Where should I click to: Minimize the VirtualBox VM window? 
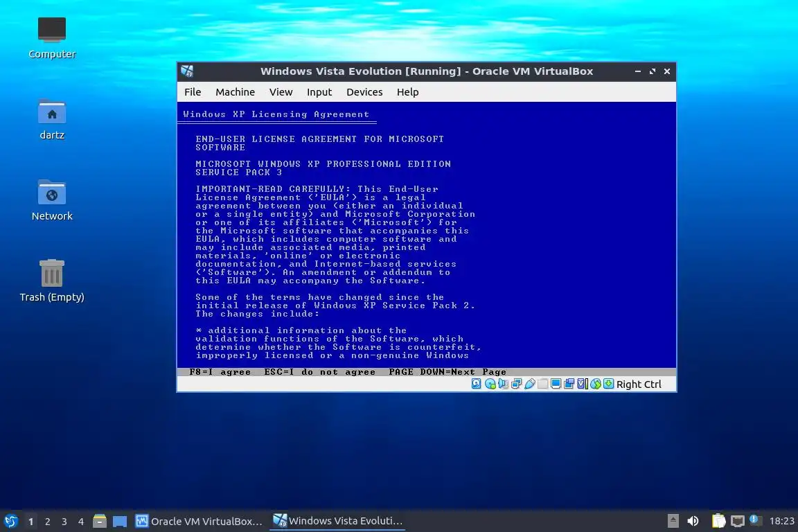[x=638, y=71]
